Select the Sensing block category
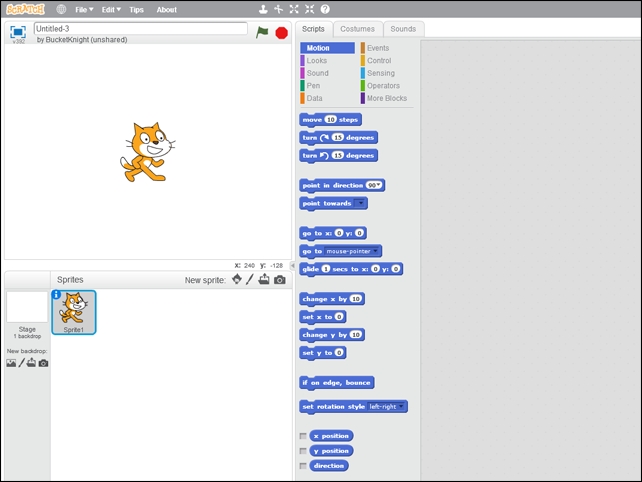 tap(381, 73)
